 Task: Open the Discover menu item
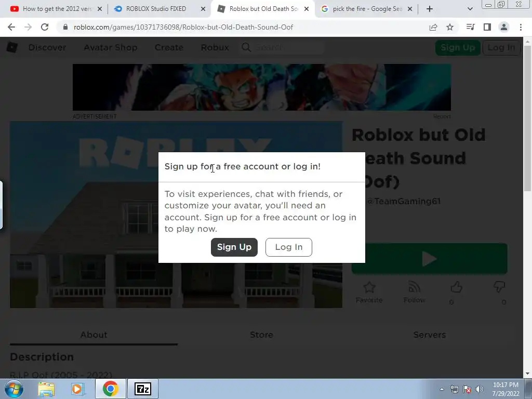pyautogui.click(x=47, y=47)
